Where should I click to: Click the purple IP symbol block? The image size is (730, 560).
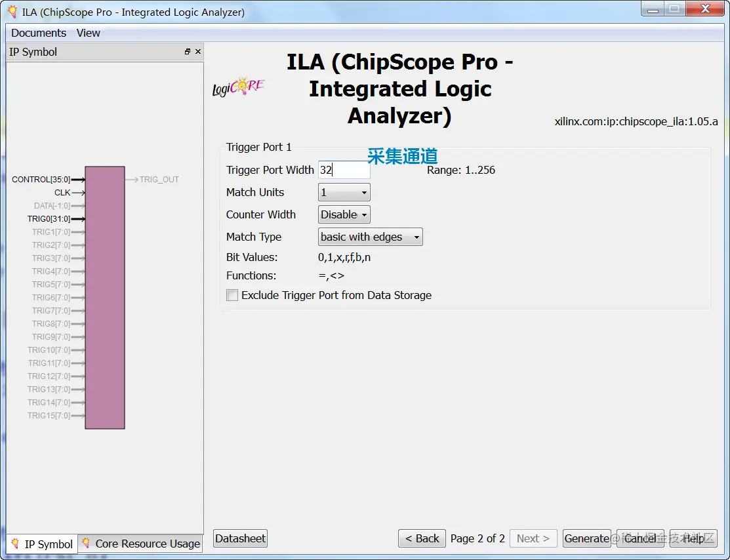[x=105, y=298]
